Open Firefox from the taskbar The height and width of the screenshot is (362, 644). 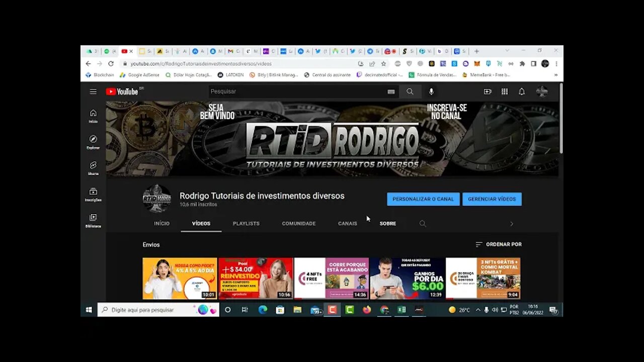pos(367,310)
